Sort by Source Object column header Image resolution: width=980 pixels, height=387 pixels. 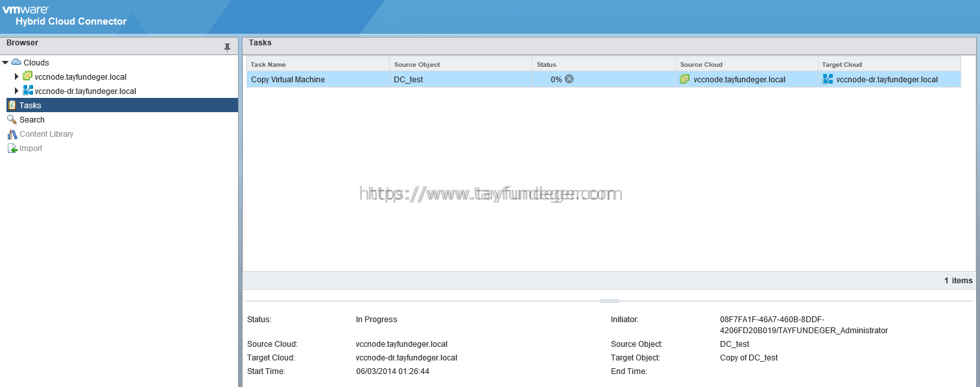tap(460, 64)
